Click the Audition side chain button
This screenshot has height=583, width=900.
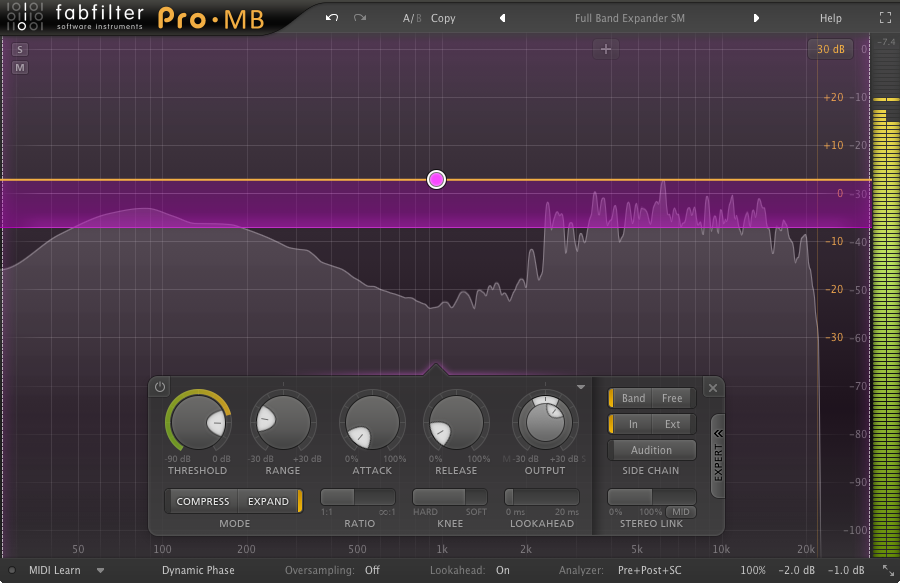(651, 450)
